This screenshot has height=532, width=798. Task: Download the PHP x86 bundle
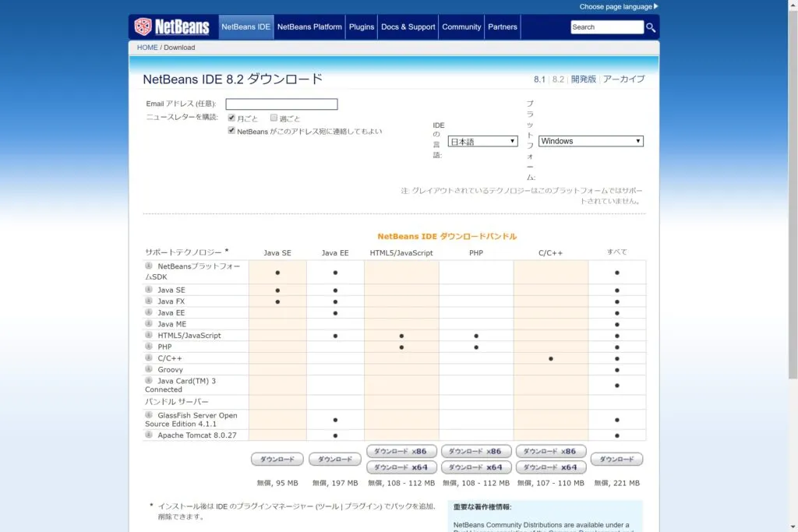pos(476,451)
